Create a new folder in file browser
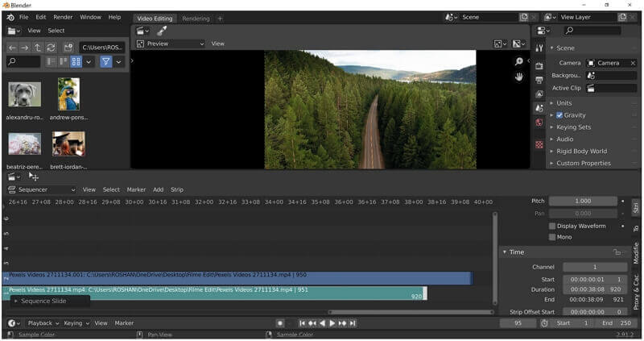 pos(68,48)
